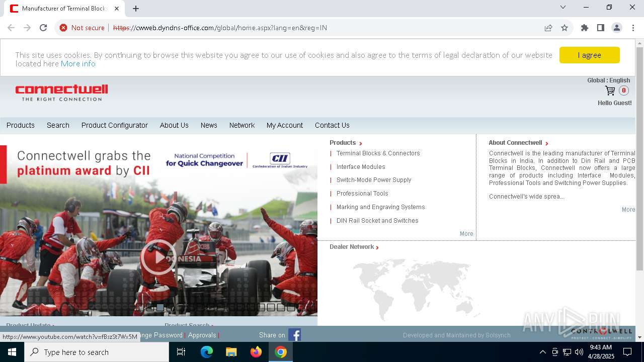This screenshot has height=362, width=644.
Task: Open the About Us menu
Action: coord(174,125)
